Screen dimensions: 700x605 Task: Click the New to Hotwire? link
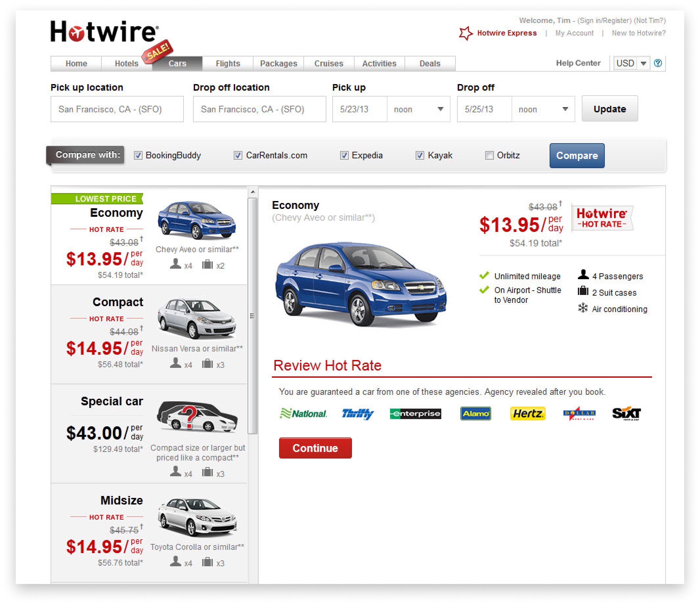639,33
